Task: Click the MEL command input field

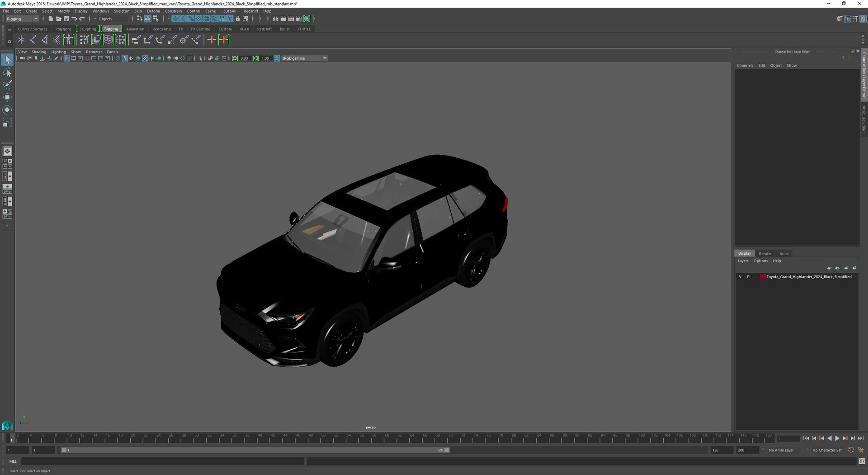Action: pos(163,461)
